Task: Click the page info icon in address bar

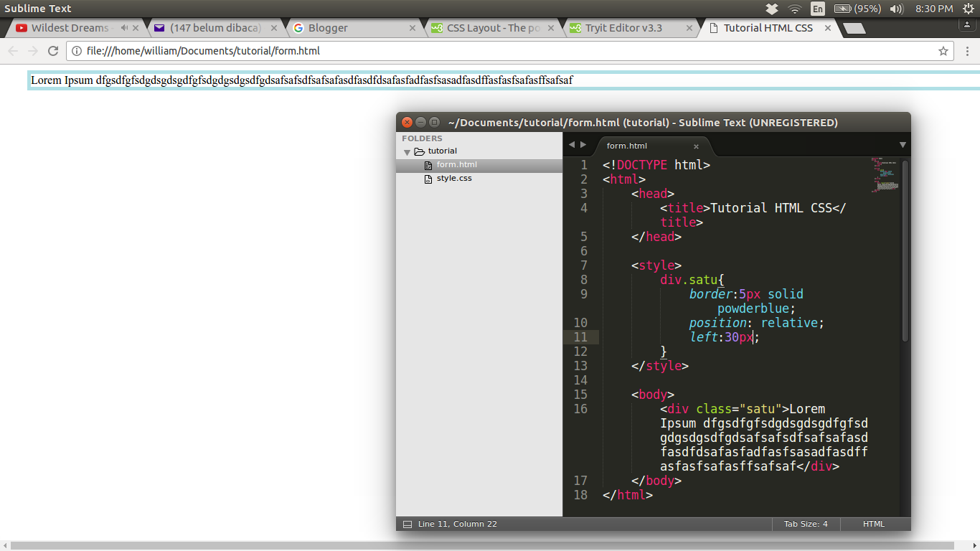Action: [x=75, y=51]
